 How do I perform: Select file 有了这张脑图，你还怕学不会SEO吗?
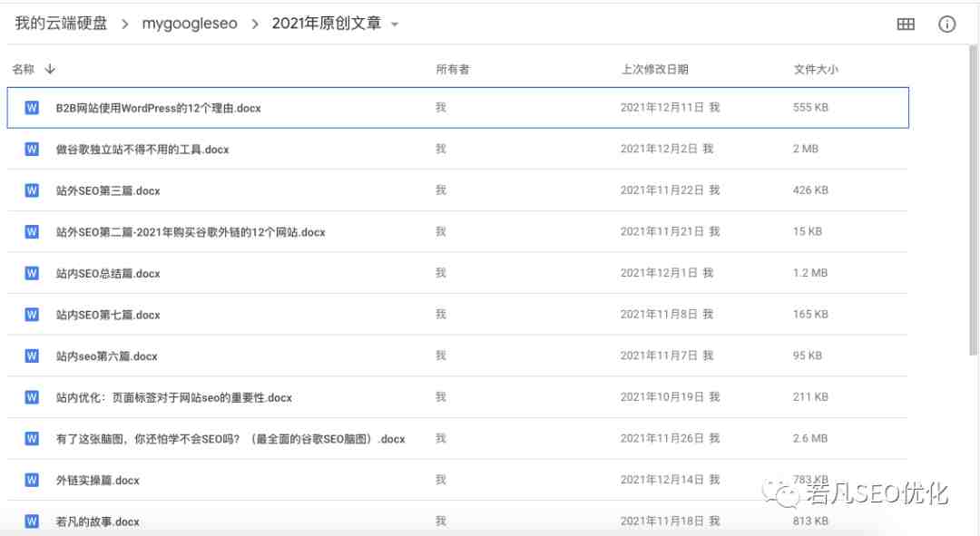coord(230,439)
